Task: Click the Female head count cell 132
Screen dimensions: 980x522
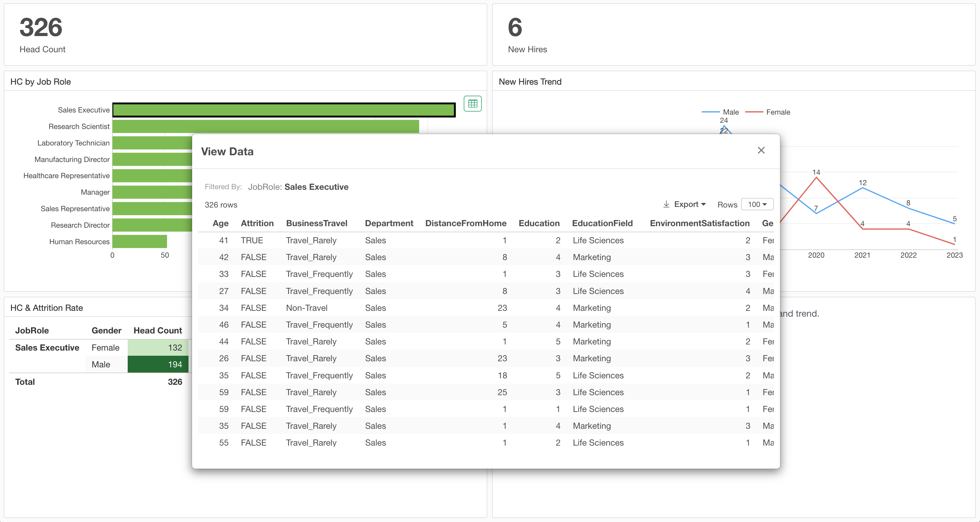Action: point(158,347)
